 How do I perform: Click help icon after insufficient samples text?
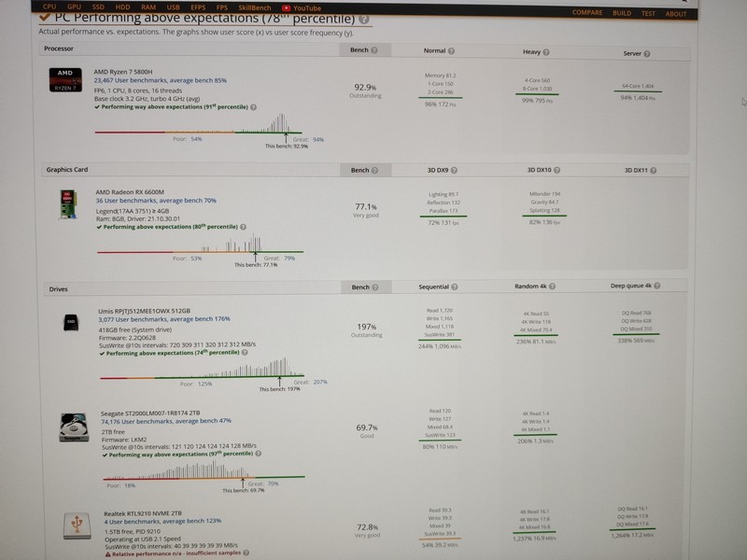pos(246,553)
